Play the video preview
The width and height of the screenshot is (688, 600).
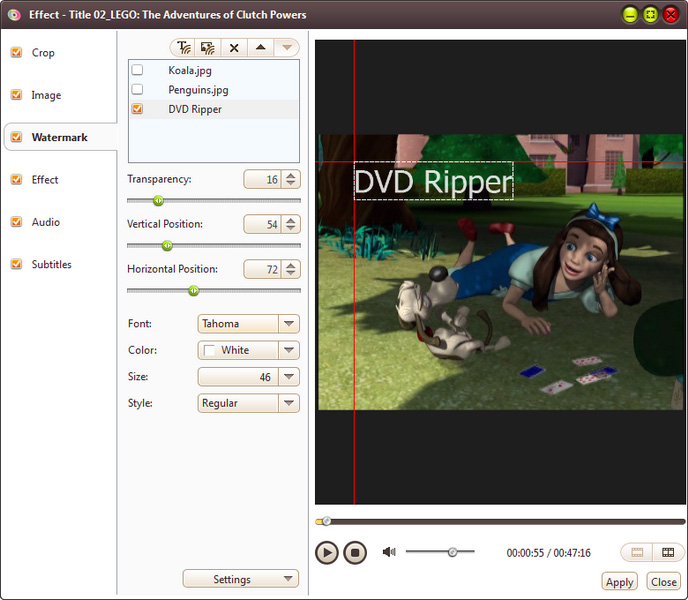tap(326, 552)
